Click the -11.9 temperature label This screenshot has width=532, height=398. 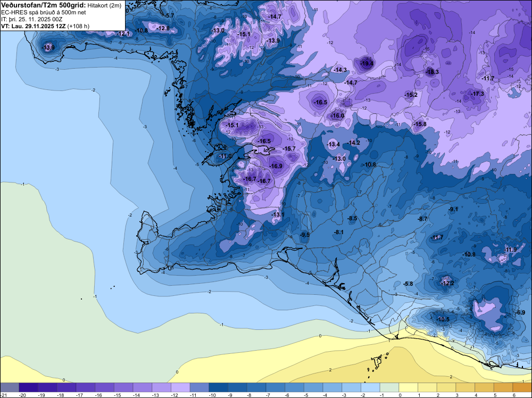(x=510, y=250)
